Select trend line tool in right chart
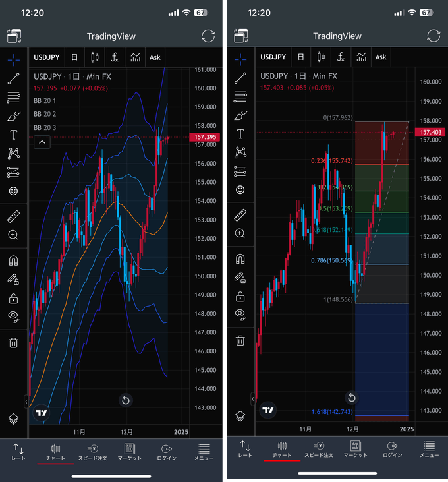The height and width of the screenshot is (482, 448). tap(240, 78)
